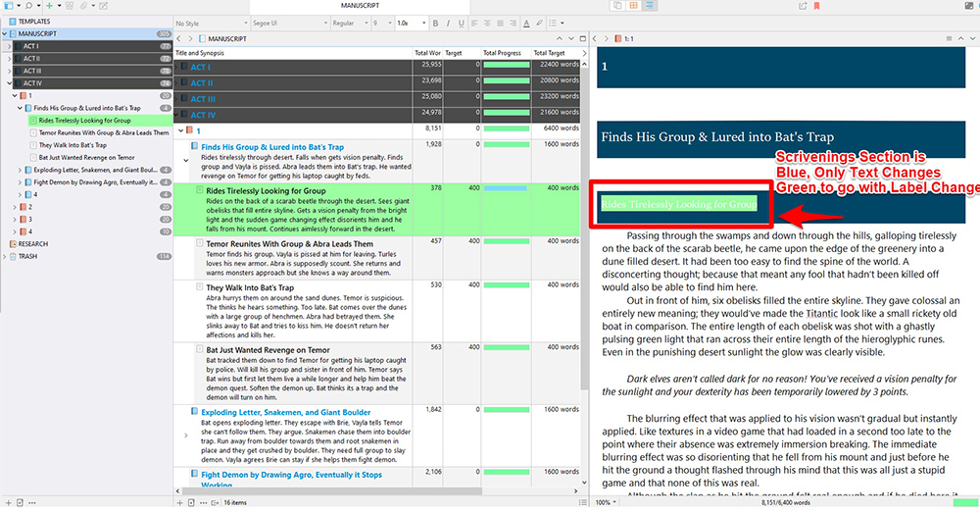Click the composition mode icon
The image size is (980, 513).
pos(969,6)
